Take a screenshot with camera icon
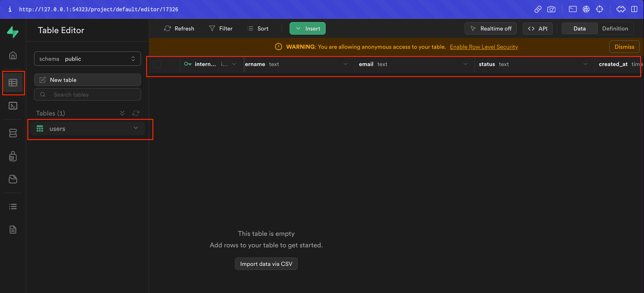Image resolution: width=644 pixels, height=293 pixels. [551, 9]
